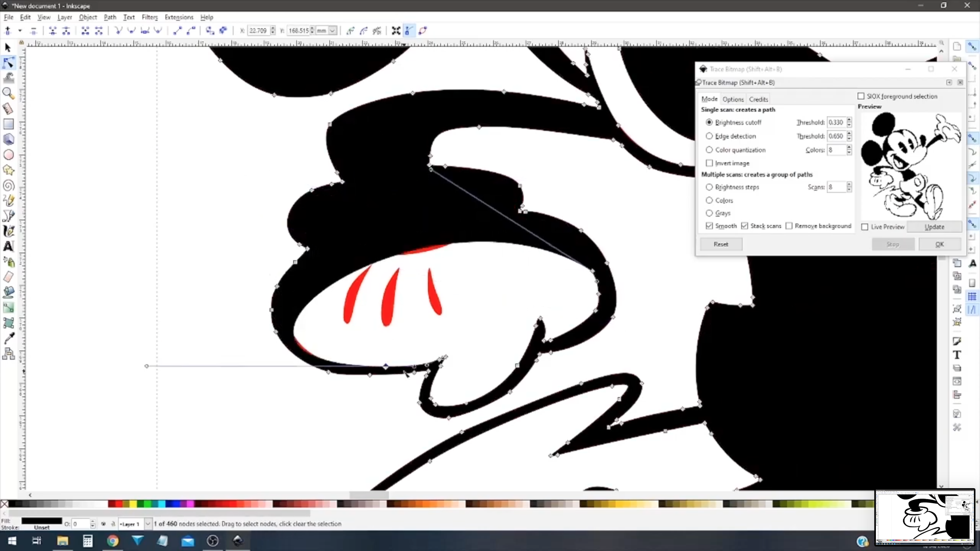Uncheck the Smooth option in Trace Bitmap
This screenshot has height=551, width=980.
(709, 226)
